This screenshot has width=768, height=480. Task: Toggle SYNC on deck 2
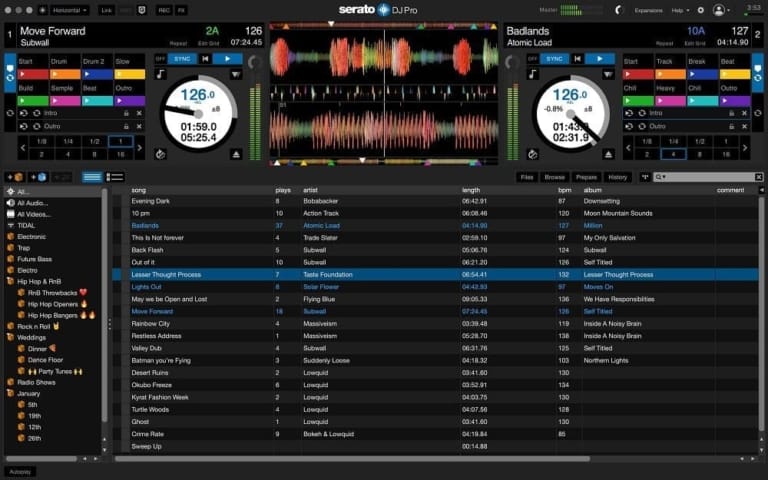[x=554, y=59]
